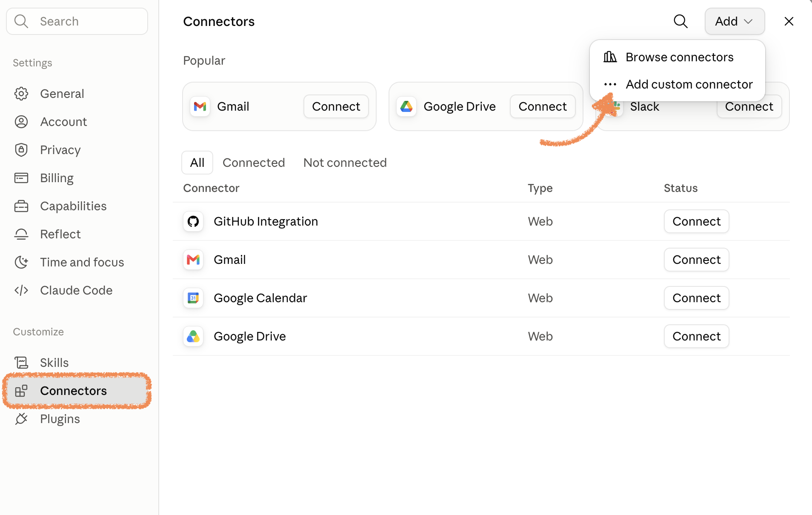This screenshot has width=812, height=515.
Task: Connect the Google Calendar row
Action: 697,298
